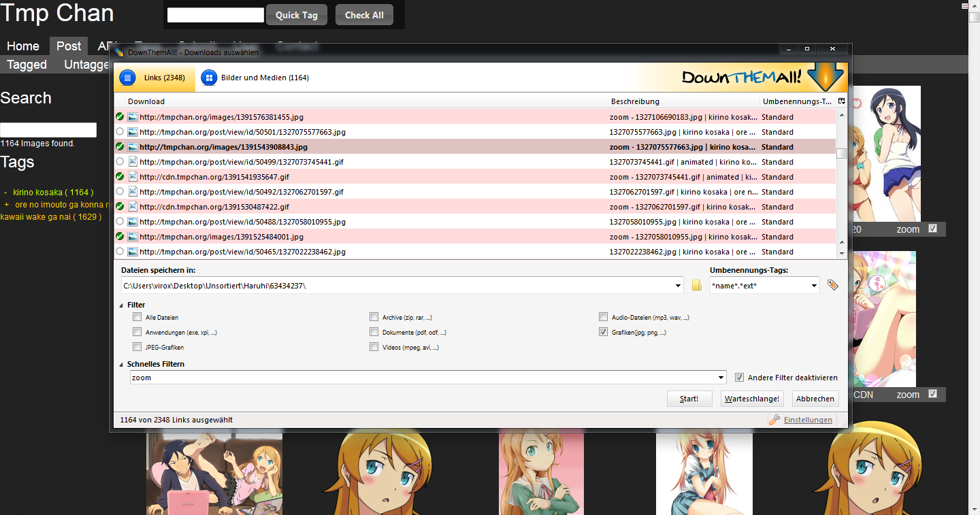This screenshot has height=515, width=980.
Task: Open the Tagged submenu item on webpage
Action: coord(27,65)
